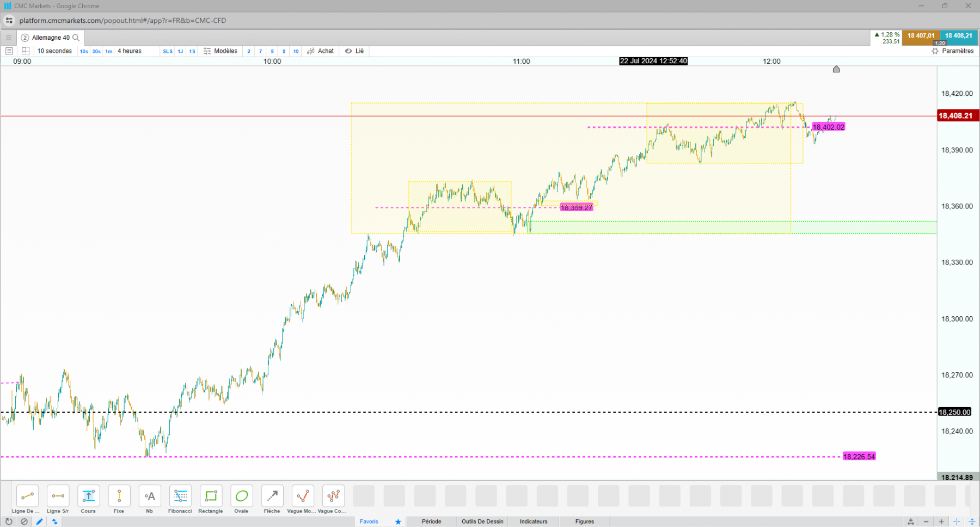Viewport: 980px width, 527px height.
Task: Select the 10s interval shortcut
Action: [x=84, y=51]
